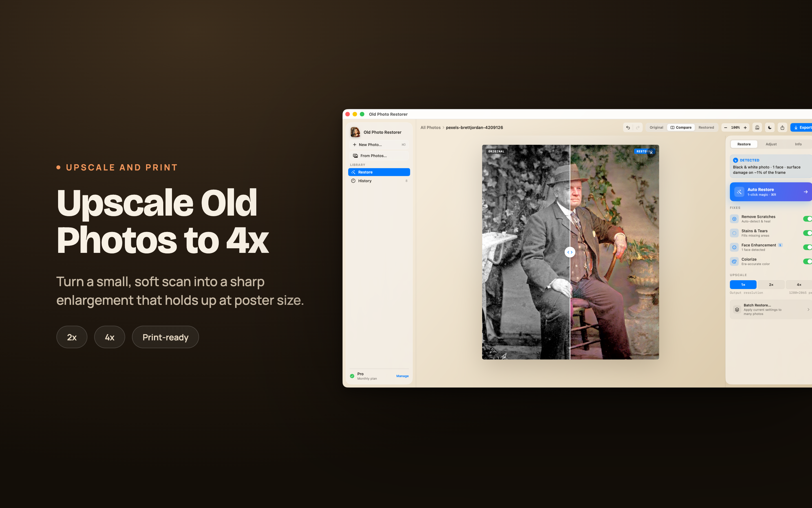Open the Adjust panel tab
This screenshot has width=812, height=508.
[x=771, y=144]
